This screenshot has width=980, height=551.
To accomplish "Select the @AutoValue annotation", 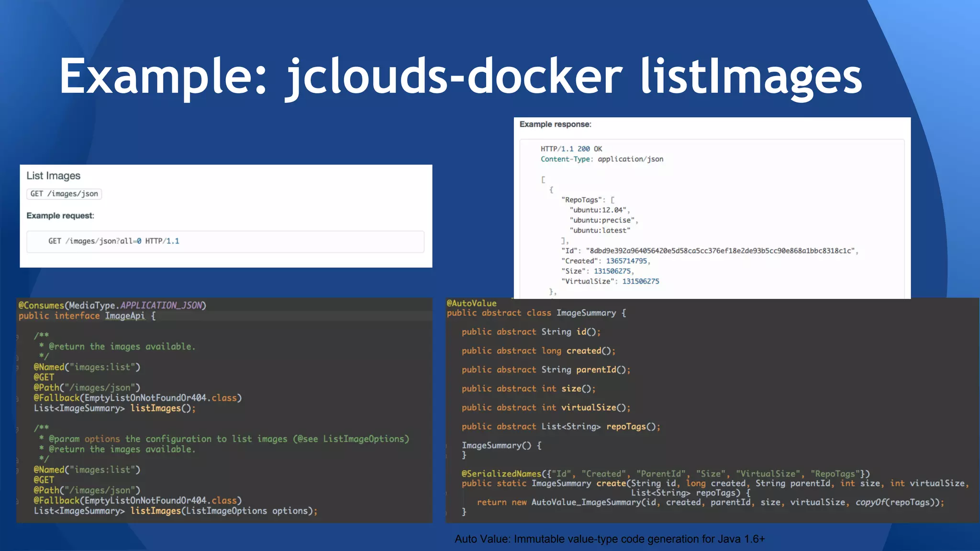I will pyautogui.click(x=472, y=303).
